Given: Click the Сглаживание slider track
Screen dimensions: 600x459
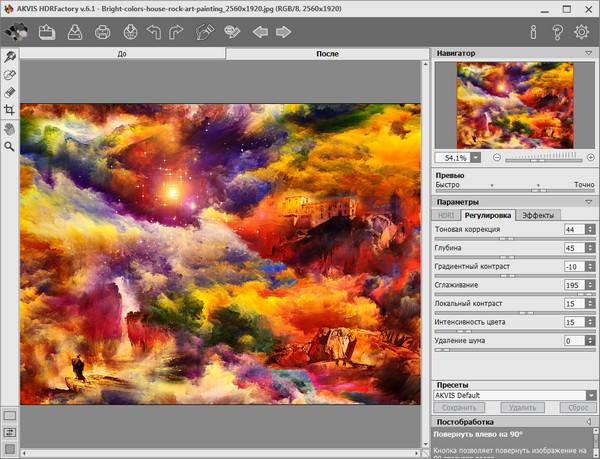Looking at the screenshot, I should coord(514,295).
